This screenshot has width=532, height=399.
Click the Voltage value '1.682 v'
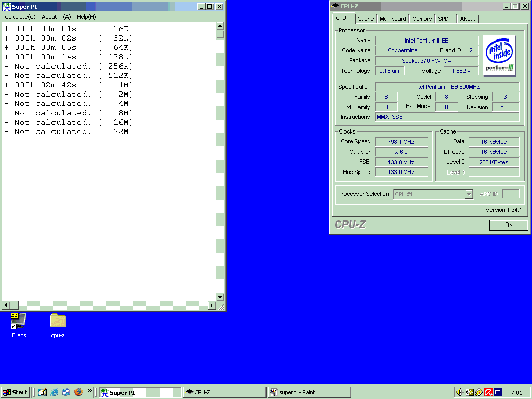tap(461, 71)
